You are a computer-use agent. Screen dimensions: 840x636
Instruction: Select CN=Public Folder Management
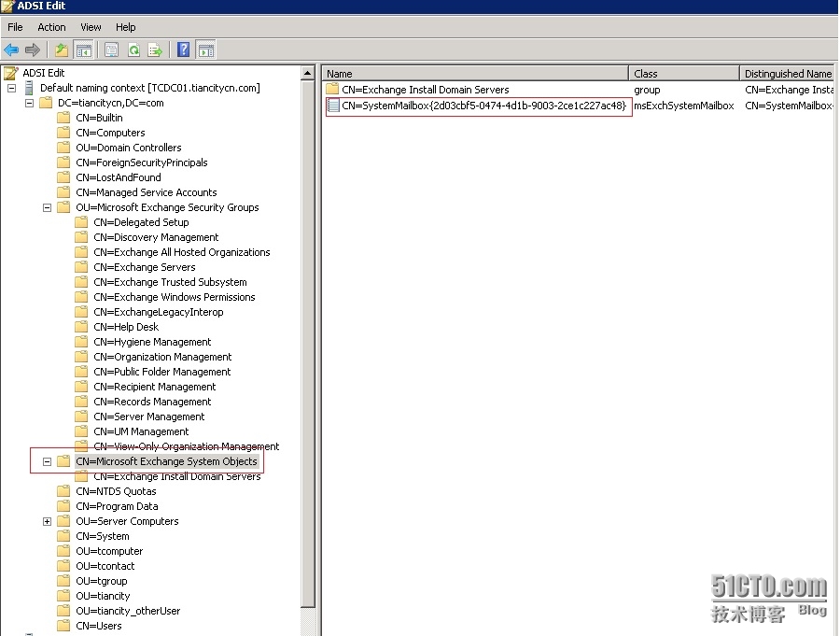click(x=162, y=372)
